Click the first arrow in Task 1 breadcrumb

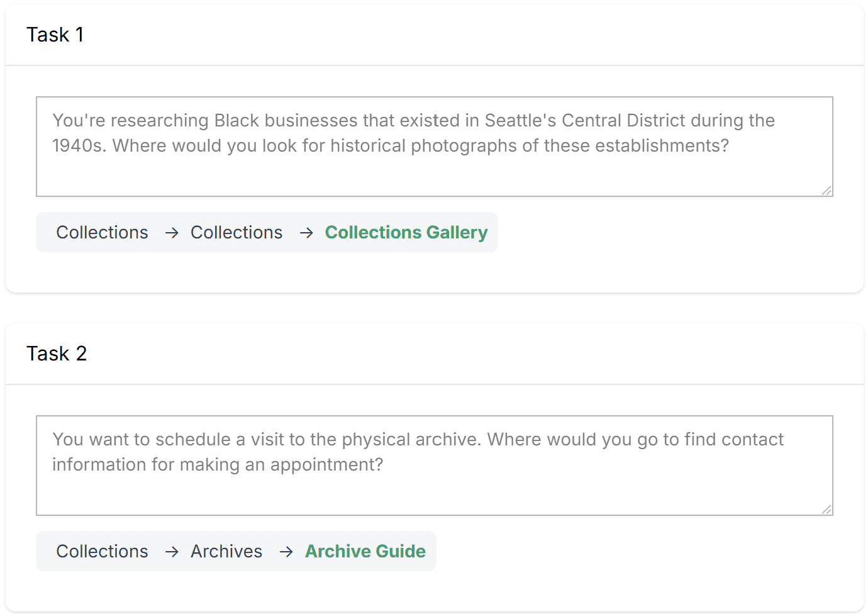click(x=172, y=233)
